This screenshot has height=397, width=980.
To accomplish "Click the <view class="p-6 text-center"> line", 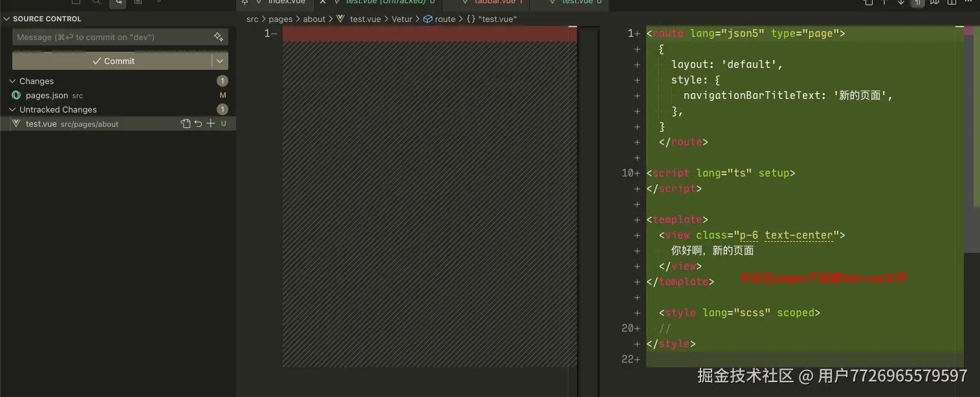I will click(752, 235).
